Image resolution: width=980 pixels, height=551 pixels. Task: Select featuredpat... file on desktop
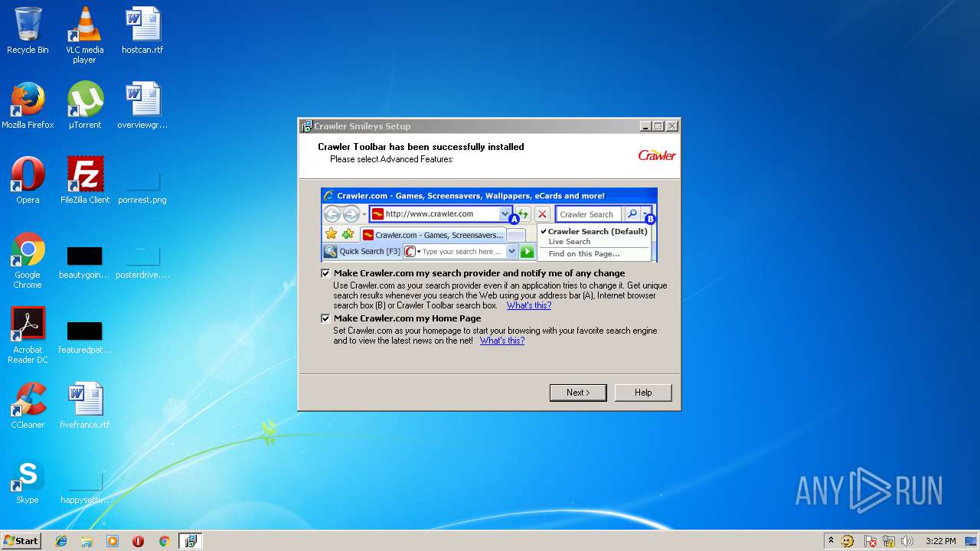pyautogui.click(x=84, y=338)
